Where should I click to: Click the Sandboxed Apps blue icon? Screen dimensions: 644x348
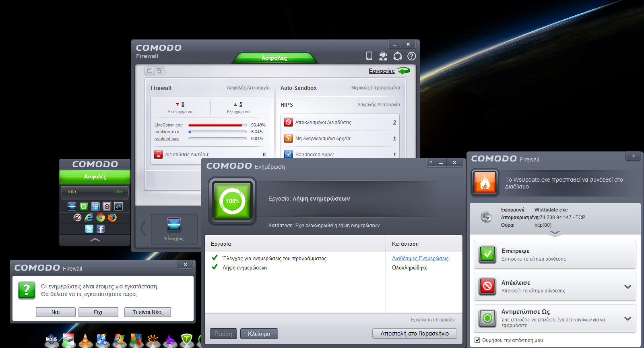click(288, 154)
